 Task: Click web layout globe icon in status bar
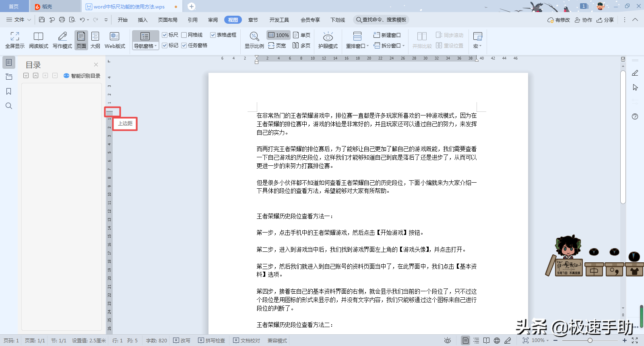(497, 340)
